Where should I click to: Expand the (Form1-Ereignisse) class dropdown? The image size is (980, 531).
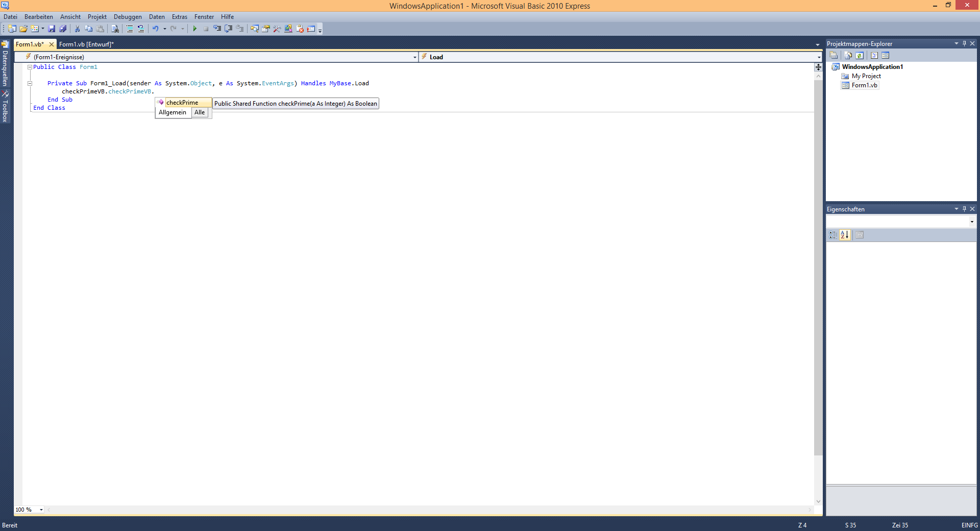tap(414, 57)
